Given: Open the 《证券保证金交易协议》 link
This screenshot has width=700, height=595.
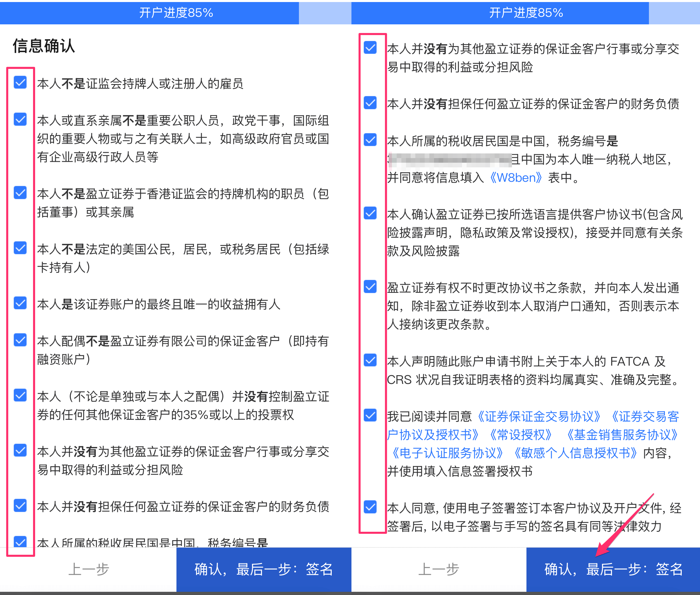Looking at the screenshot, I should [x=539, y=417].
